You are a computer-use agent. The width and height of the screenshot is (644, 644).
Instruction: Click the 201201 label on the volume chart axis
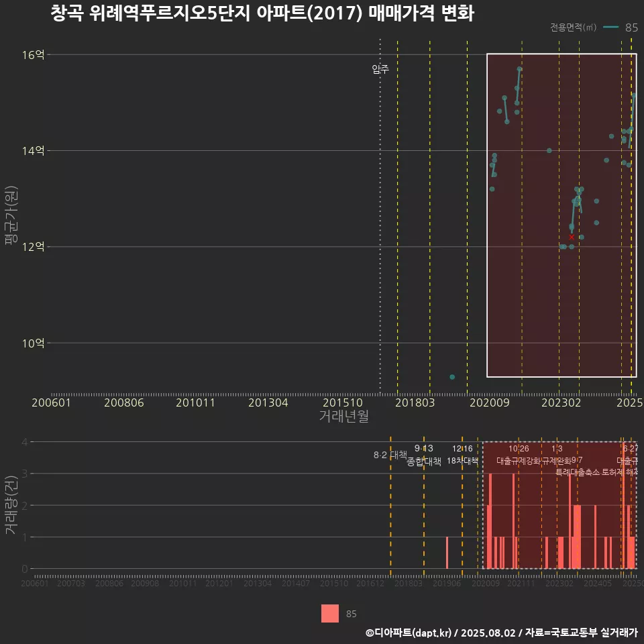219,583
